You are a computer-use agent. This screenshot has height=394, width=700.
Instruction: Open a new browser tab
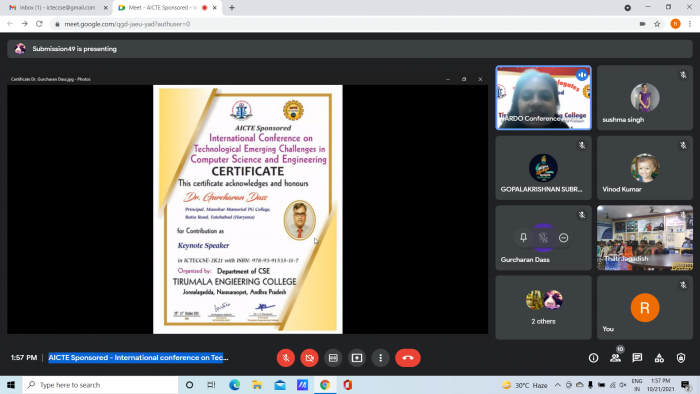click(x=232, y=8)
